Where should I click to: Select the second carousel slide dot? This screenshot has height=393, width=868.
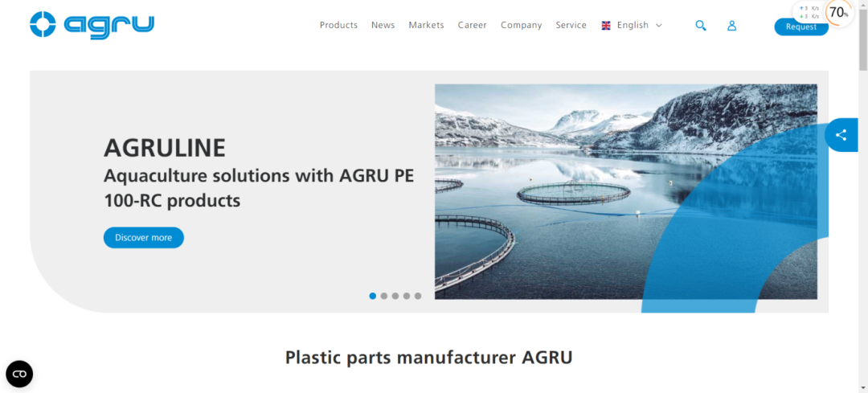click(x=384, y=296)
